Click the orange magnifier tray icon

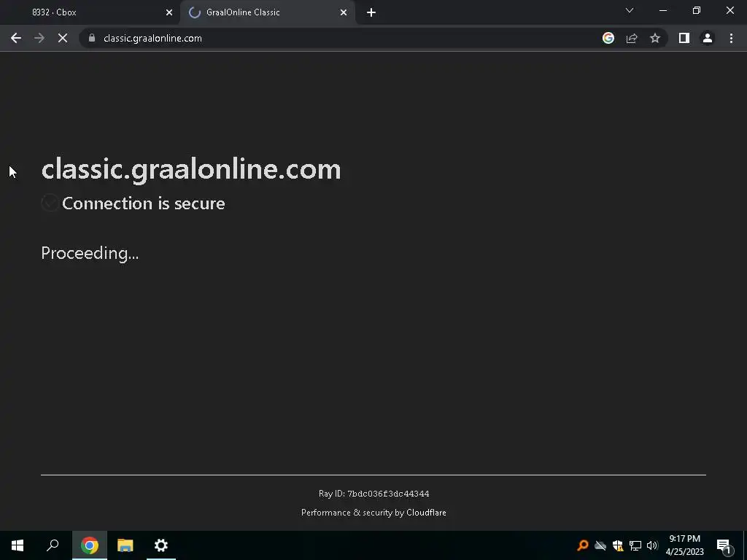coord(582,545)
